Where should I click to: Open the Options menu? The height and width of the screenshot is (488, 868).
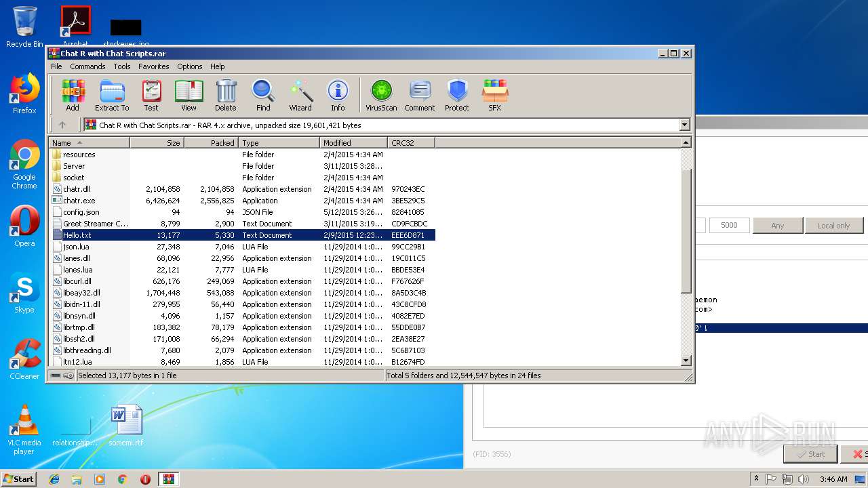(x=190, y=66)
